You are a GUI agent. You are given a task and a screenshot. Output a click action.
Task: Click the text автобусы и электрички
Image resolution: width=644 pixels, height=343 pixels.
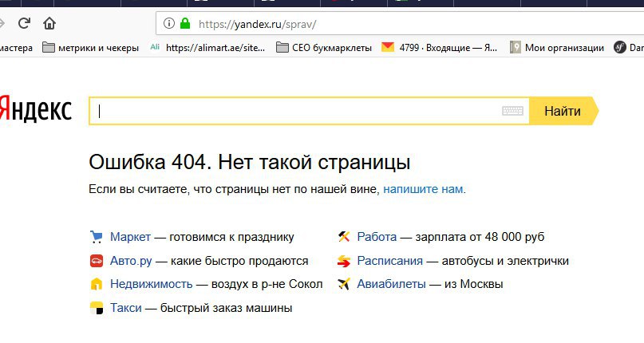coord(505,261)
